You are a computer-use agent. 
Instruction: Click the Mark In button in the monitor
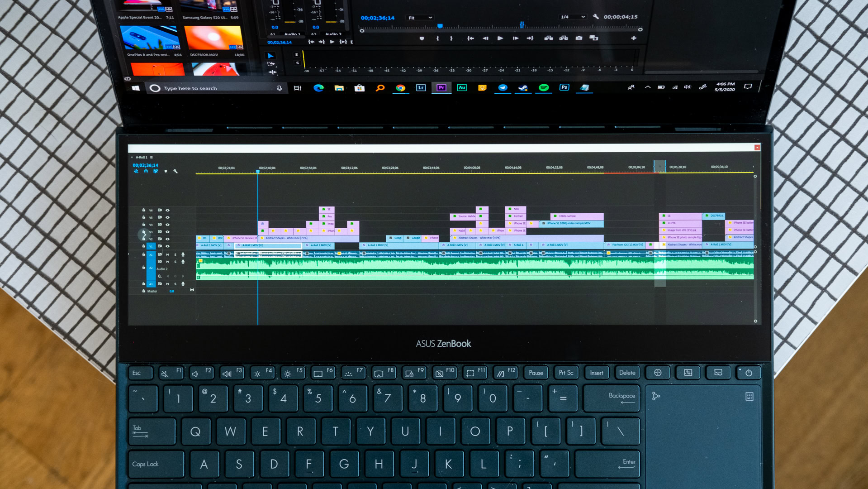tap(437, 38)
